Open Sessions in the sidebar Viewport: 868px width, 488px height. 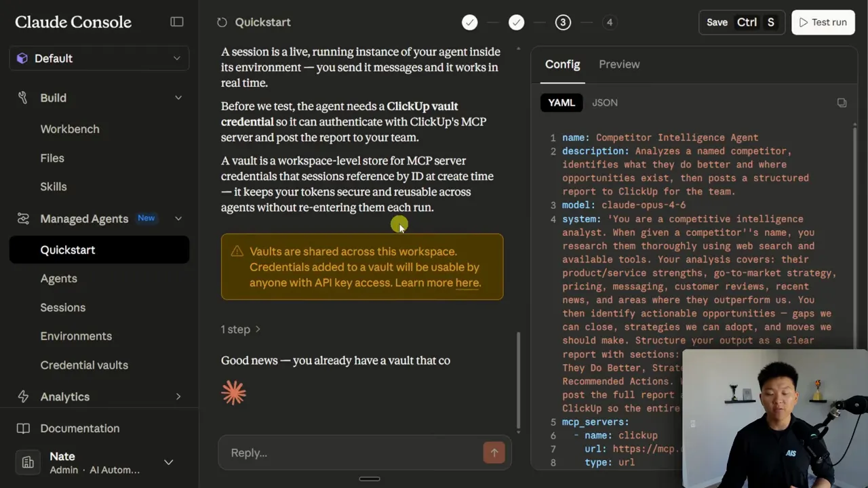[62, 308]
